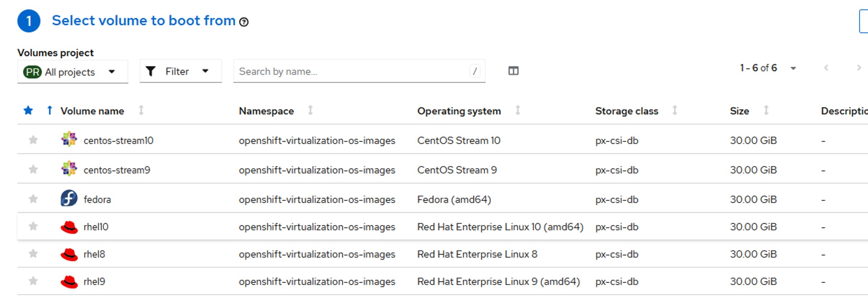
Task: Click the favorites star column header
Action: coord(28,110)
